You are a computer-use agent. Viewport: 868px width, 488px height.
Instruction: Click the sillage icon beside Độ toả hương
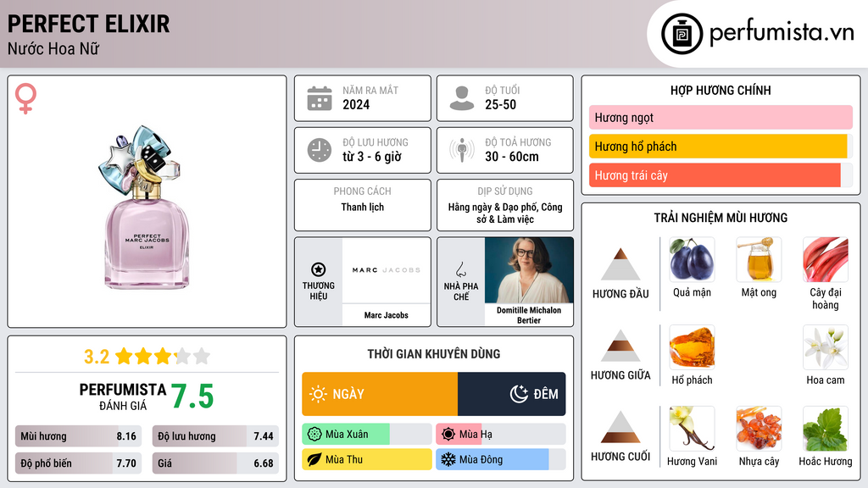click(x=462, y=150)
